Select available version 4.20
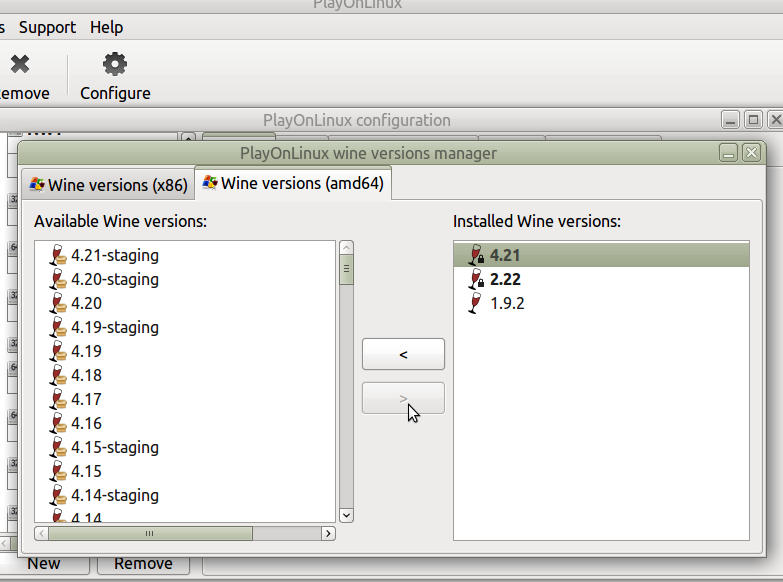The image size is (783, 582). point(86,303)
